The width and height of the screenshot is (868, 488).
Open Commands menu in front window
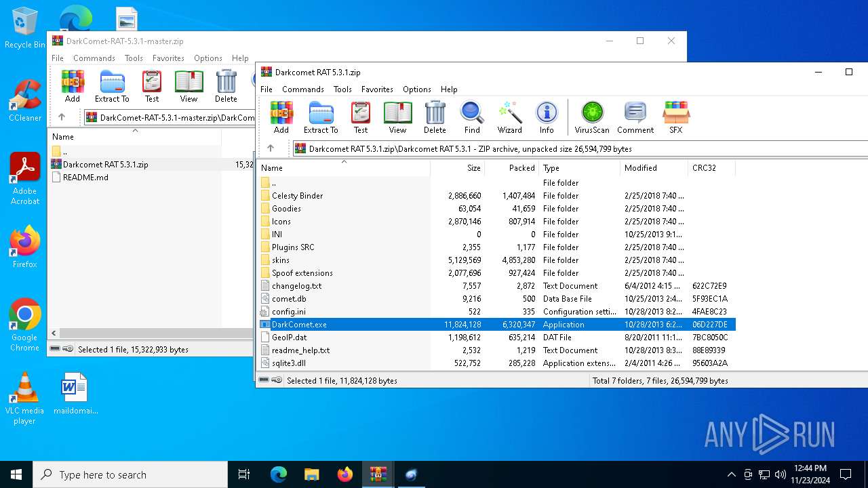303,89
